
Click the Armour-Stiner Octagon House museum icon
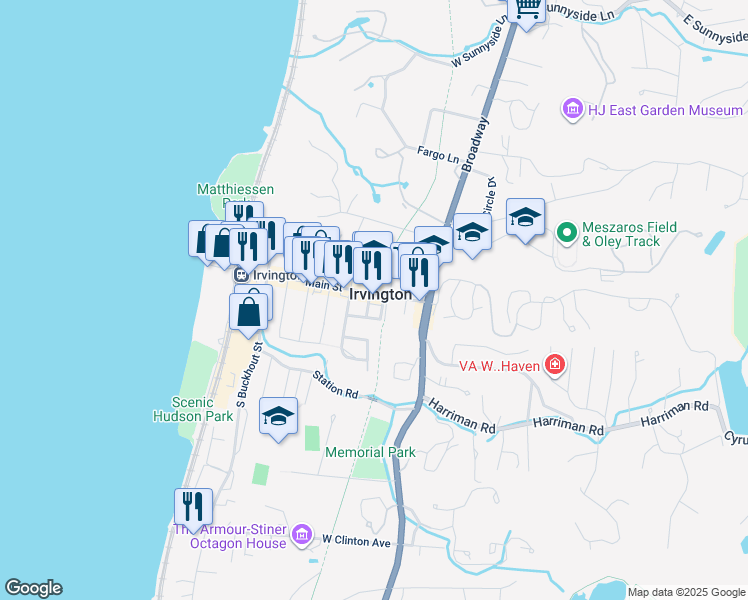pos(301,535)
